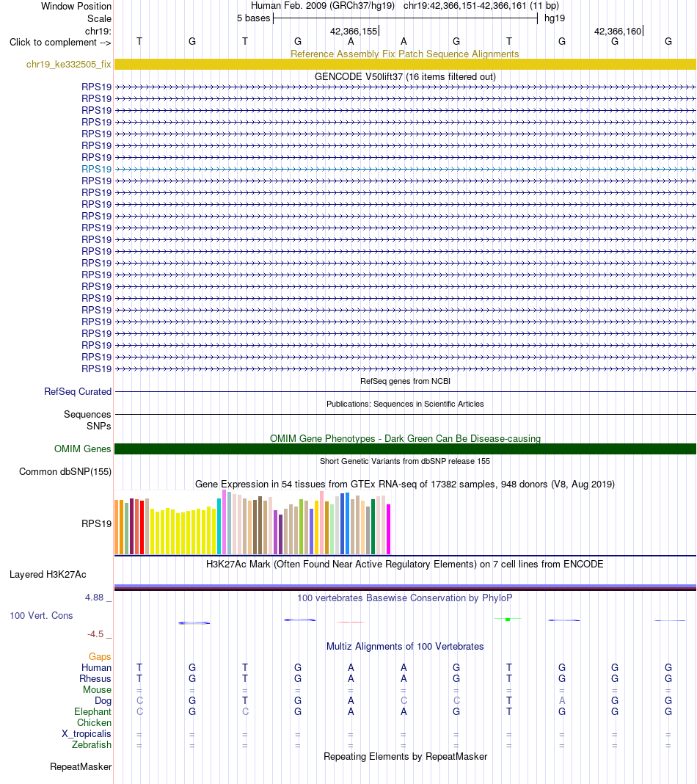Click the -4.5 PhyloP scale value
Image resolution: width=697 pixels, height=784 pixels.
tap(95, 634)
